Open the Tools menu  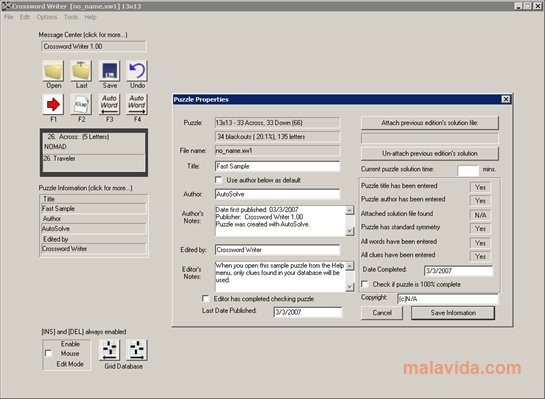71,17
